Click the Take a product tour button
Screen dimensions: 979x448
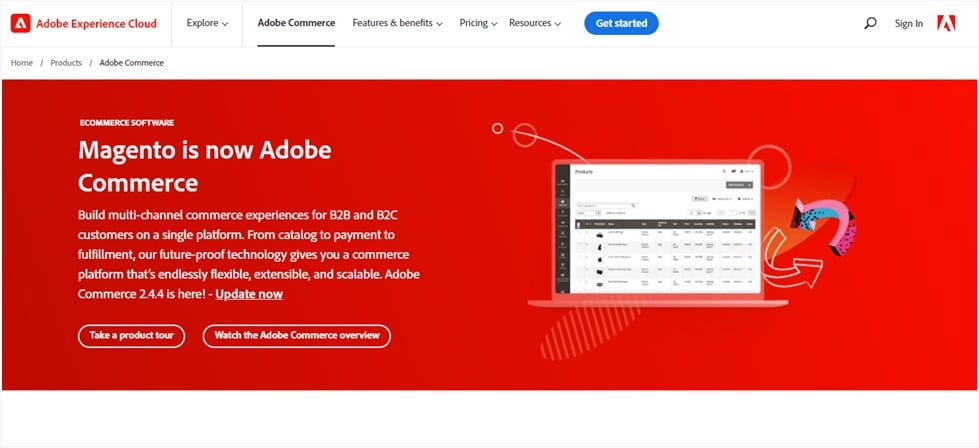click(x=131, y=336)
